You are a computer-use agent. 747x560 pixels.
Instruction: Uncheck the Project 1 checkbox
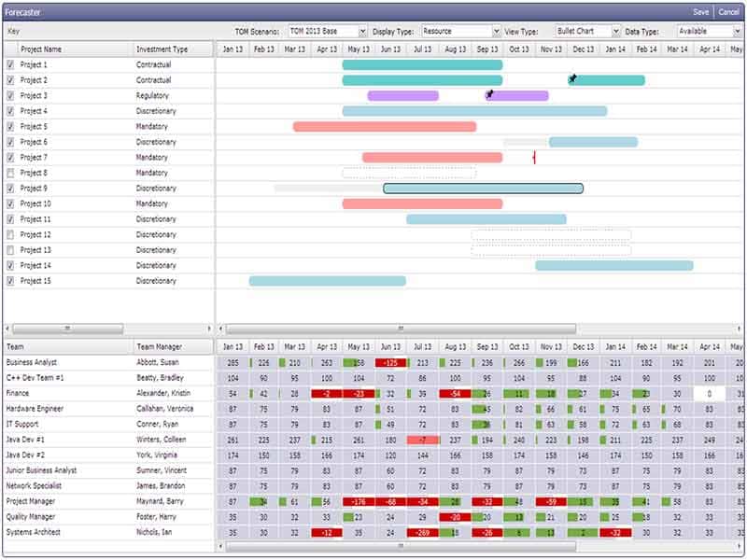pyautogui.click(x=10, y=64)
